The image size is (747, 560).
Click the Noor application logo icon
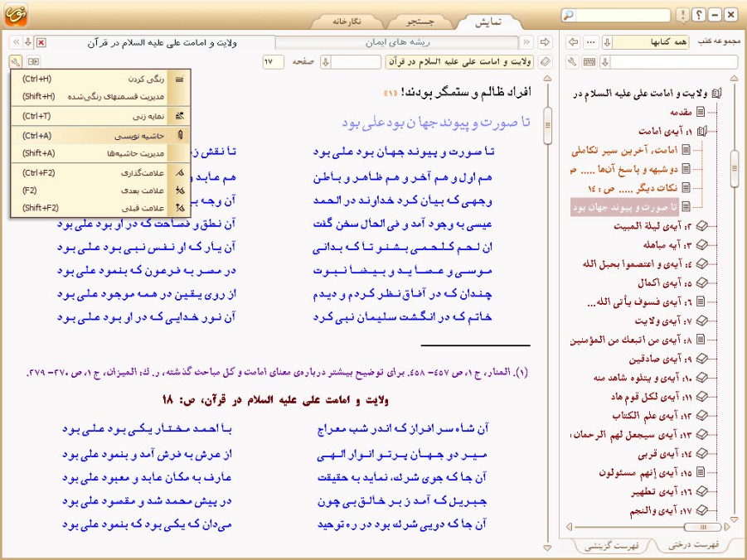[16, 14]
